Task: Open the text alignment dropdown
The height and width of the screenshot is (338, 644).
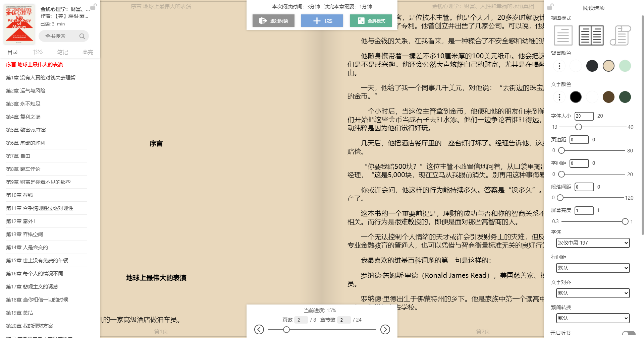Action: (x=593, y=293)
